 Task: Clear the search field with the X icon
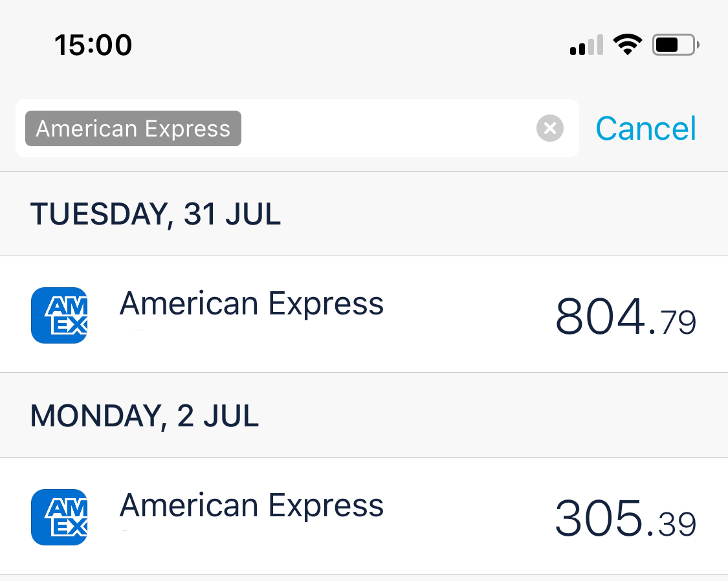coord(549,128)
